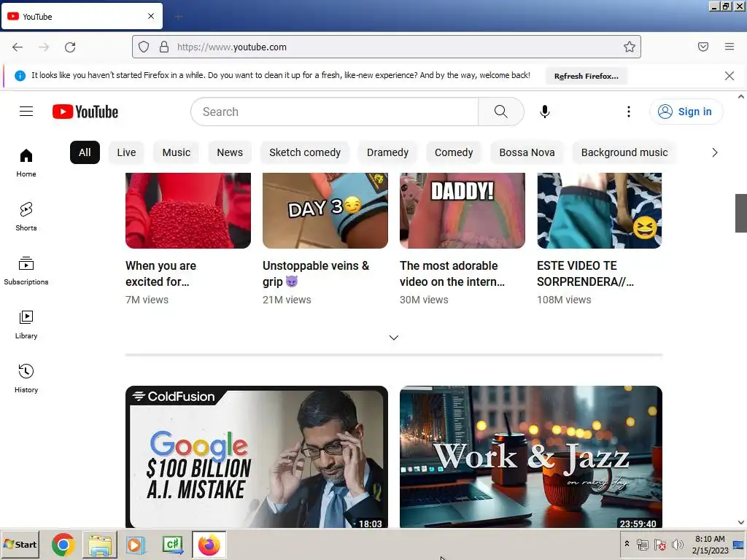Viewport: 747px width, 560px height.
Task: Open Windows Explorer from taskbar
Action: click(99, 544)
